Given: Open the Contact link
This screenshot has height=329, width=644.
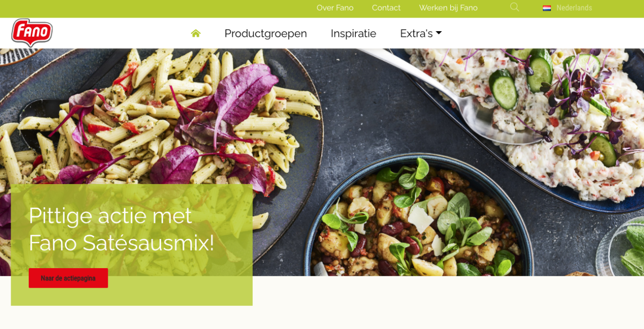Looking at the screenshot, I should (386, 8).
